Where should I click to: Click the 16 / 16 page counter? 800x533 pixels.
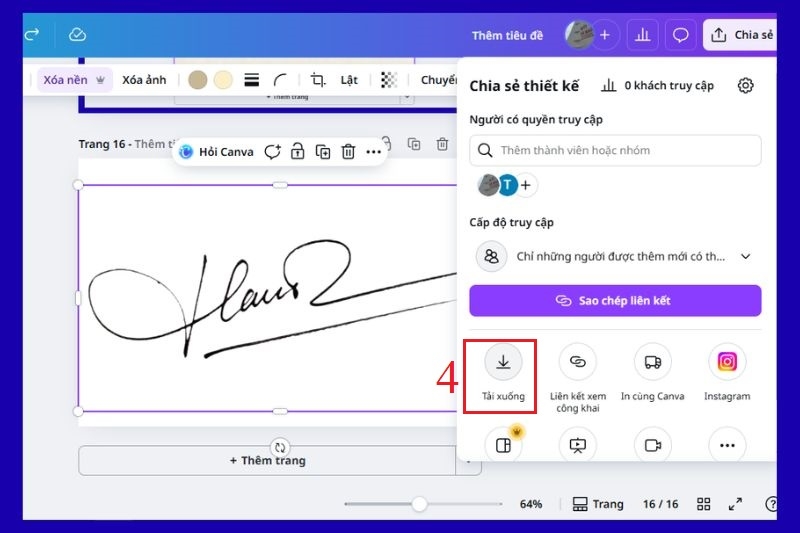click(x=661, y=504)
